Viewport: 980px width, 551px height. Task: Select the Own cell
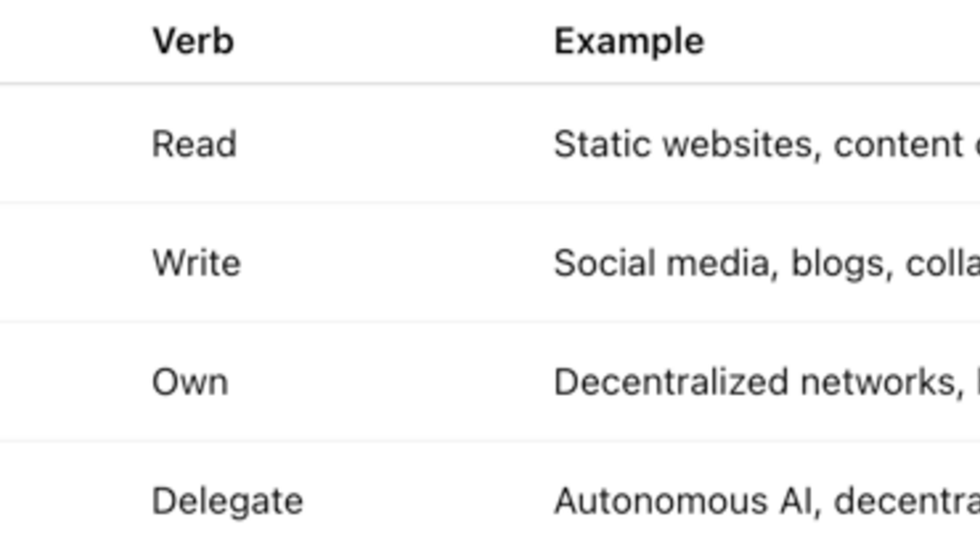(x=190, y=382)
